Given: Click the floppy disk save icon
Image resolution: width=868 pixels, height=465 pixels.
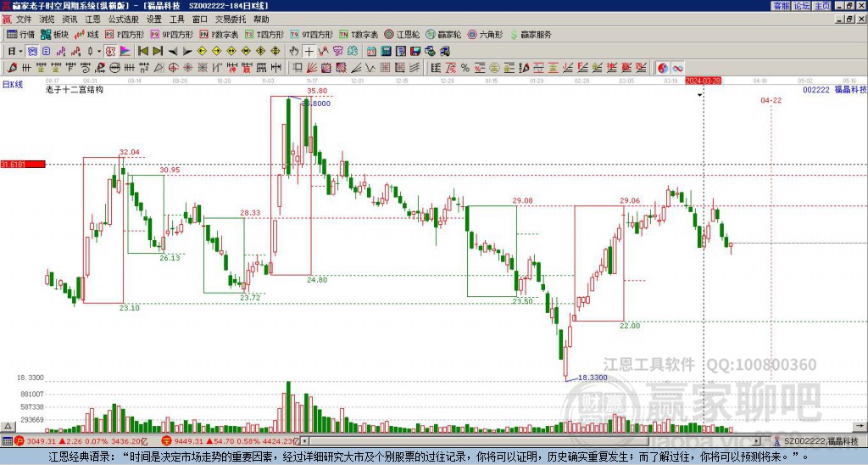Looking at the screenshot, I should (x=415, y=51).
